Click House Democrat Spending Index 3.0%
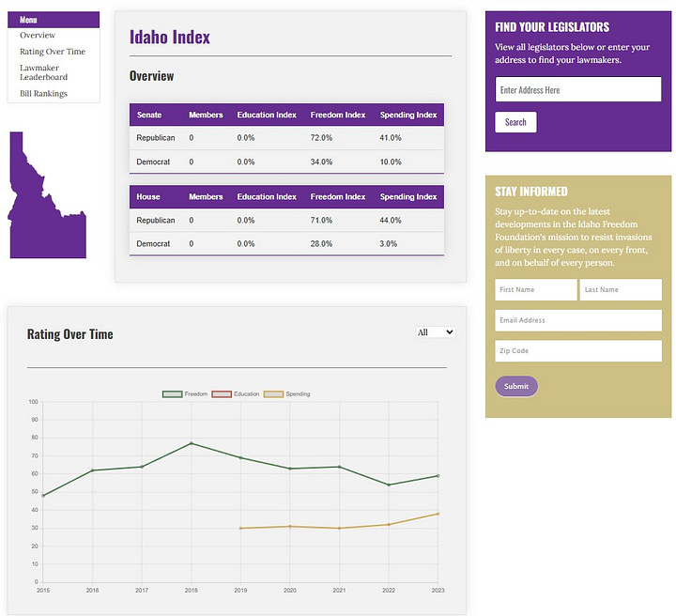The image size is (676, 616). click(x=388, y=244)
